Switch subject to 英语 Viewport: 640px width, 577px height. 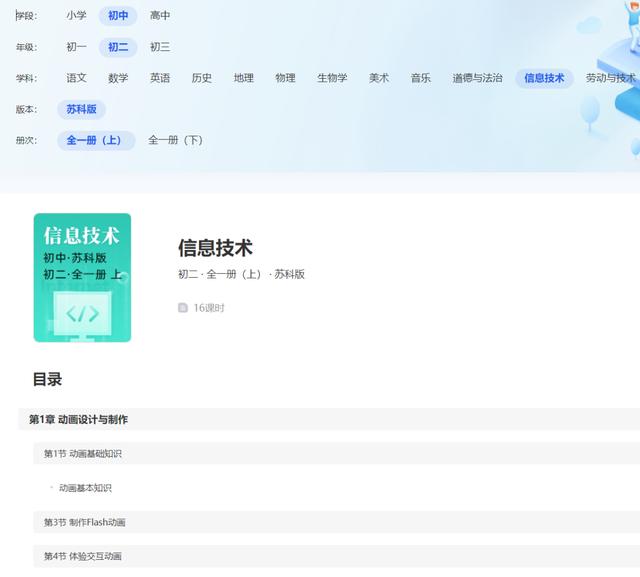point(160,78)
